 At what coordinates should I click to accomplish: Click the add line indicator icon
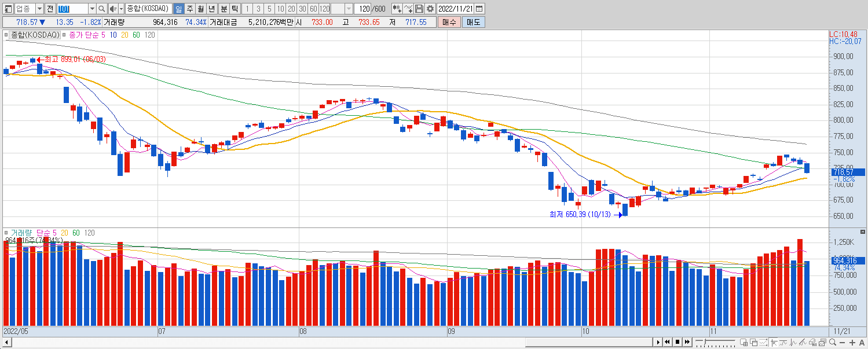coord(408,9)
